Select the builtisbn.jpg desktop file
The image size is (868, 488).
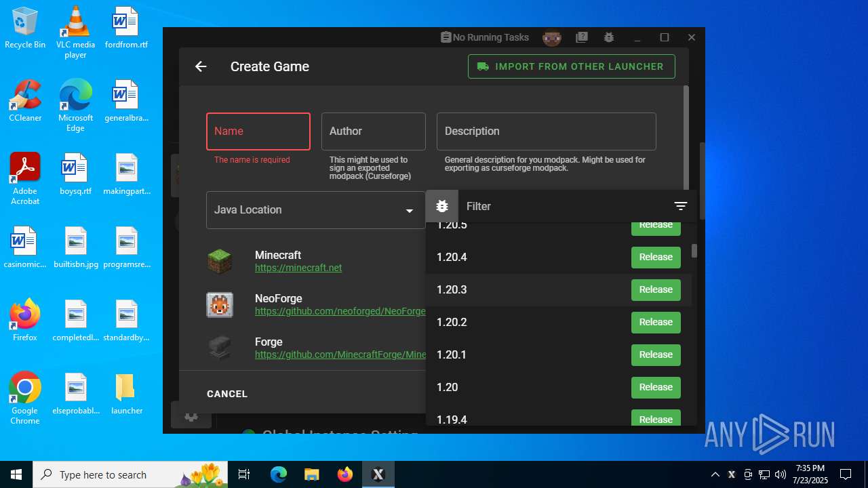(x=75, y=247)
